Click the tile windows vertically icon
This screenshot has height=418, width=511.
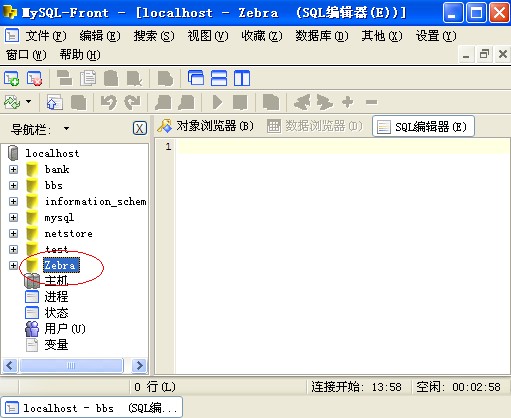tap(242, 78)
